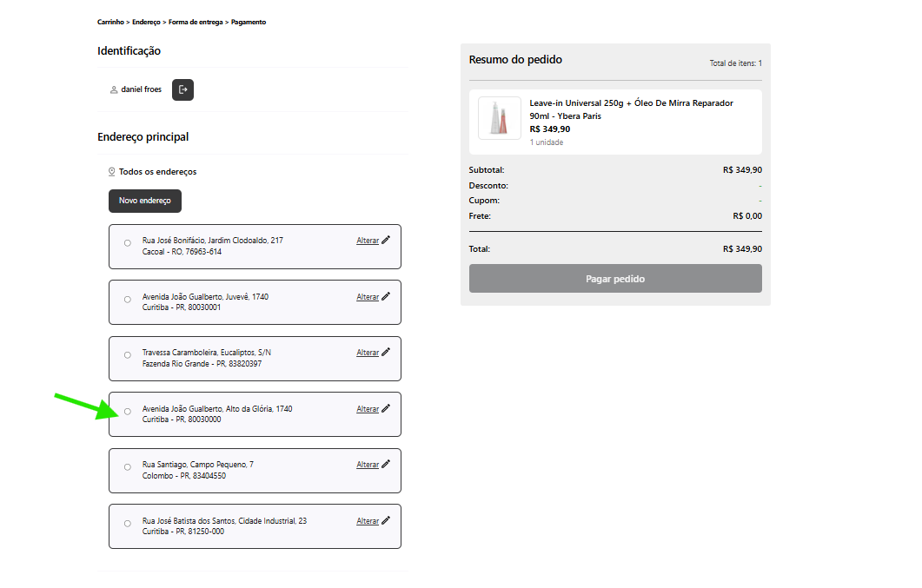Click the Colombo - PR, 83404550 text
The width and height of the screenshot is (922, 588).
184,476
